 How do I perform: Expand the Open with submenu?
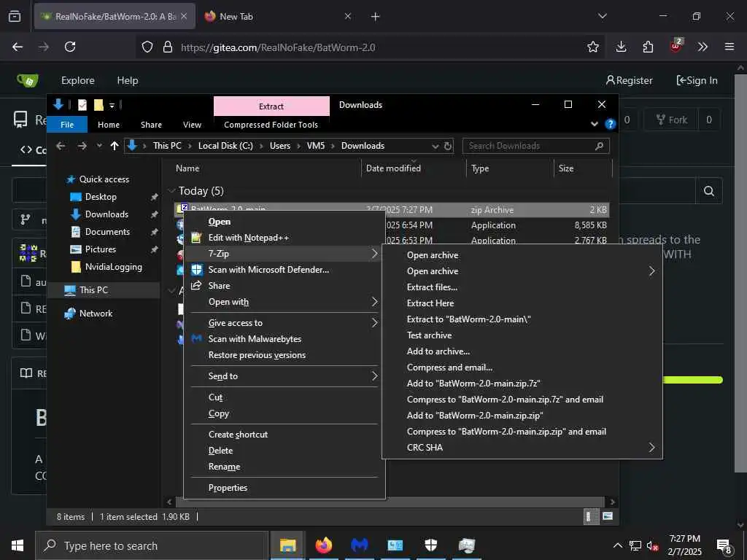point(374,302)
